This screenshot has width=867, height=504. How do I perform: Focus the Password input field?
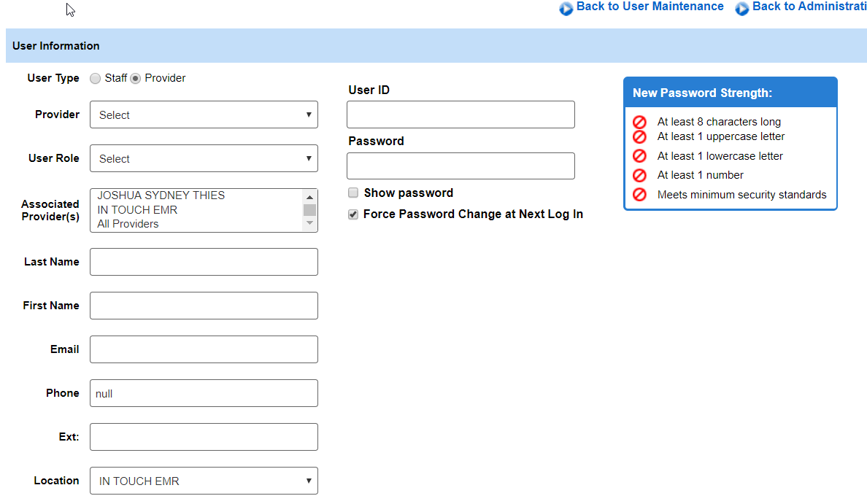(x=461, y=166)
